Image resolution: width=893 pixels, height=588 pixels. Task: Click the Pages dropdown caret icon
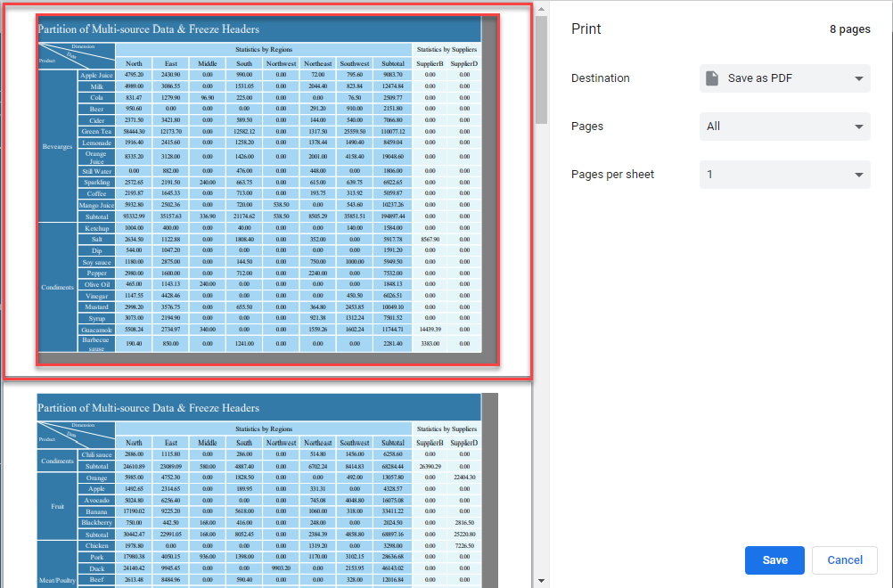coord(858,126)
